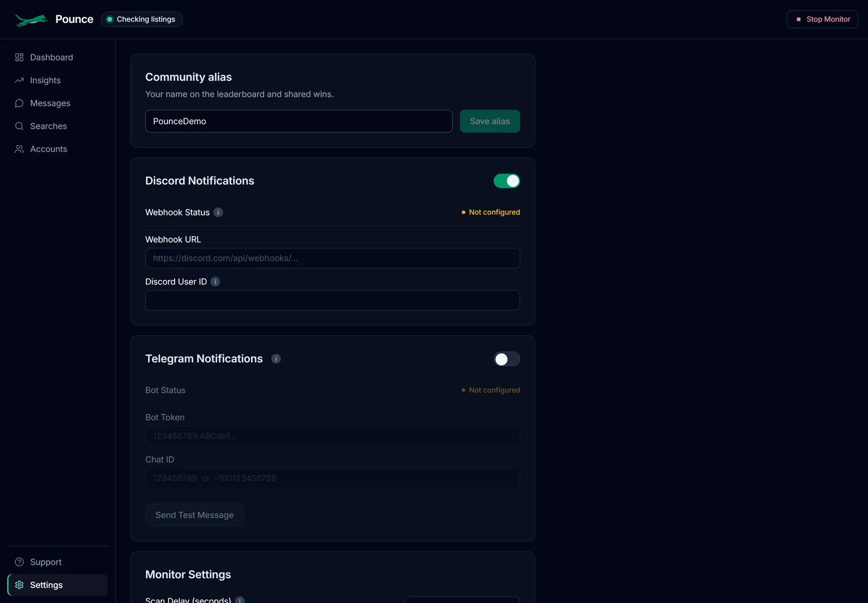
Task: Click the Pounce app name
Action: 74,19
